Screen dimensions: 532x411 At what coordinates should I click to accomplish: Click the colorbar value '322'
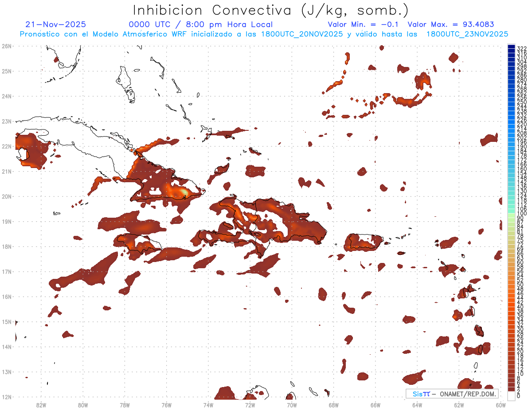522,48
